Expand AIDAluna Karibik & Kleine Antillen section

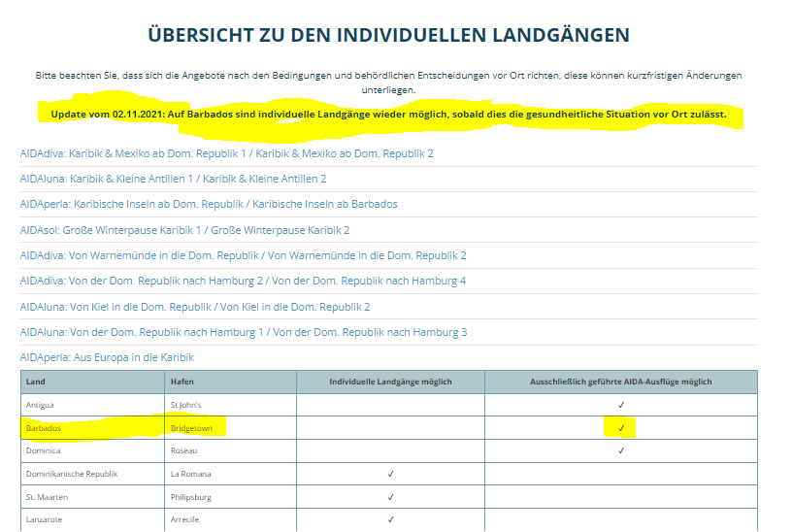173,179
